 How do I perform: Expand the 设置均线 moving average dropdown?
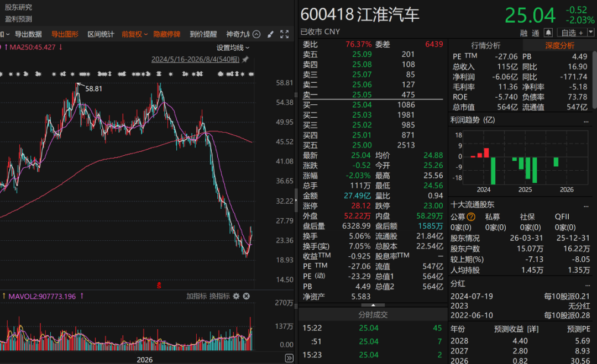click(233, 48)
